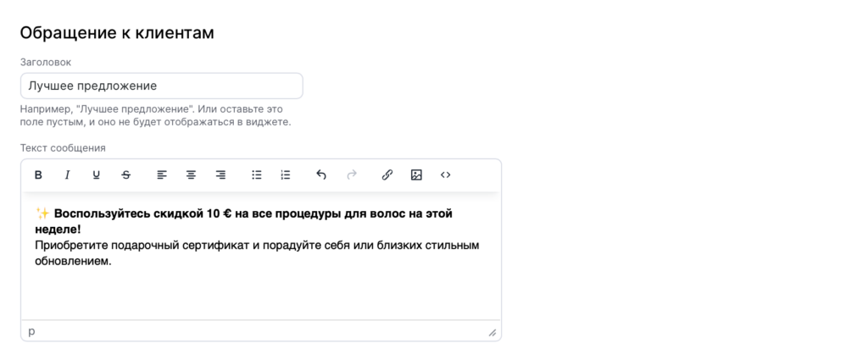Apply strikethrough formatting

click(125, 175)
